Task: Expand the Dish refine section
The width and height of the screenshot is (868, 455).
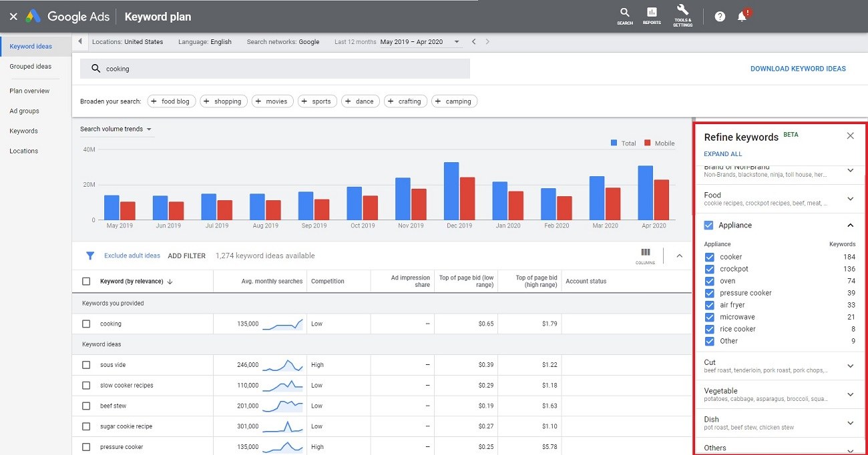Action: [851, 423]
